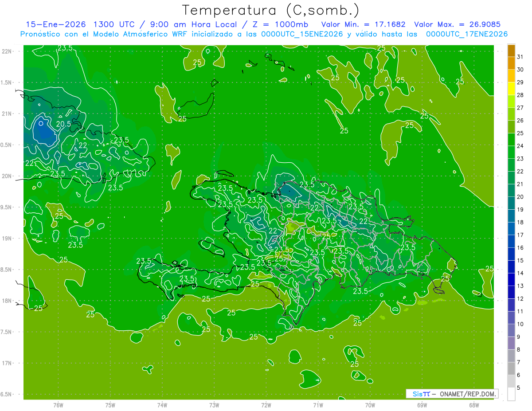Click yellow colorbar swatch between 28 and 29
This screenshot has height=411, width=532.
click(x=511, y=88)
